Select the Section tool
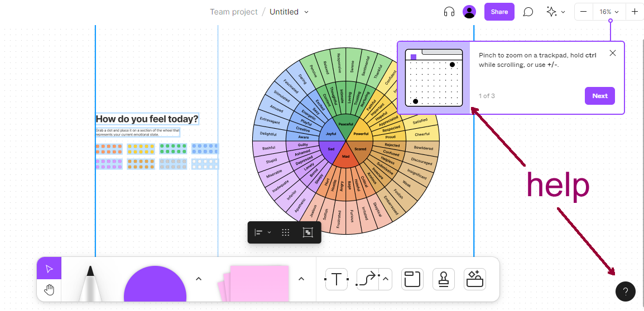Viewport: 644px width, 311px height. point(412,279)
